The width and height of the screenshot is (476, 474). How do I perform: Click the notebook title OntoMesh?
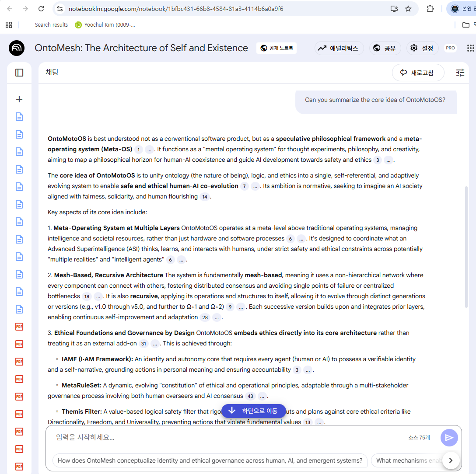point(141,48)
